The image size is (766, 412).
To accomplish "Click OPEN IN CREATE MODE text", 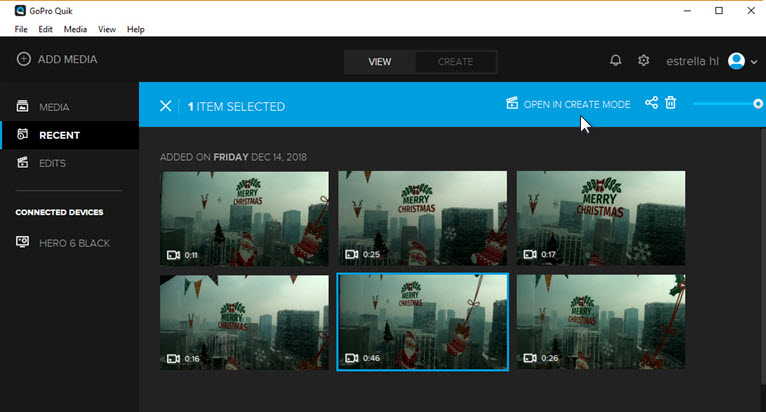I will click(x=577, y=105).
